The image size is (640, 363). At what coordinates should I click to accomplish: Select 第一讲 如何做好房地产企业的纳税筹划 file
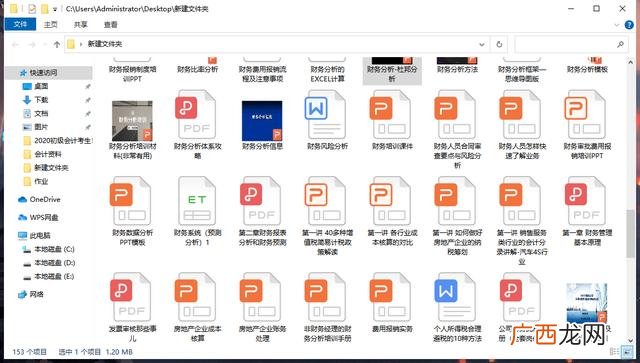[457, 216]
